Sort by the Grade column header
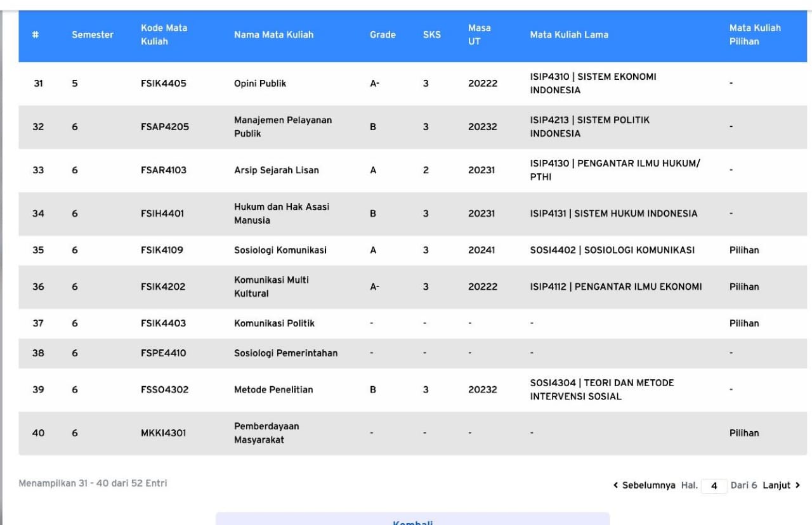The image size is (812, 525). click(383, 35)
